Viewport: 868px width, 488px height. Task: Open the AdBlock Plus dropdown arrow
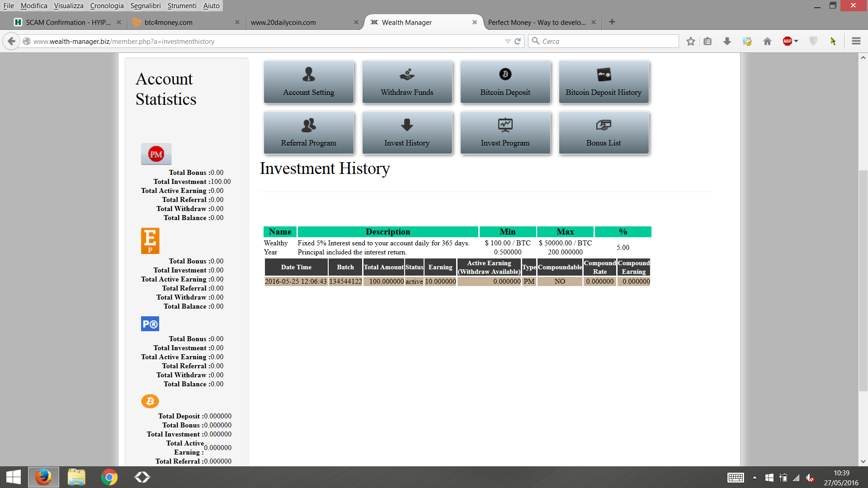(796, 41)
